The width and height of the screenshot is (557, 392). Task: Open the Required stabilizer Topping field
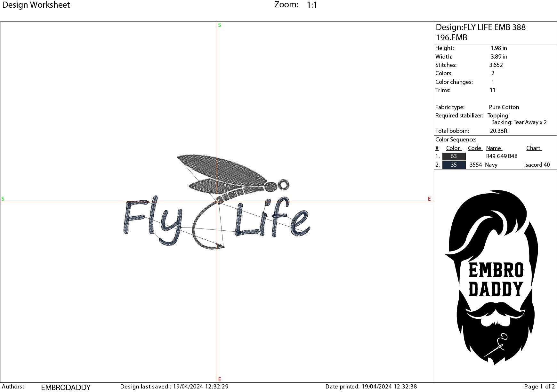click(x=498, y=116)
